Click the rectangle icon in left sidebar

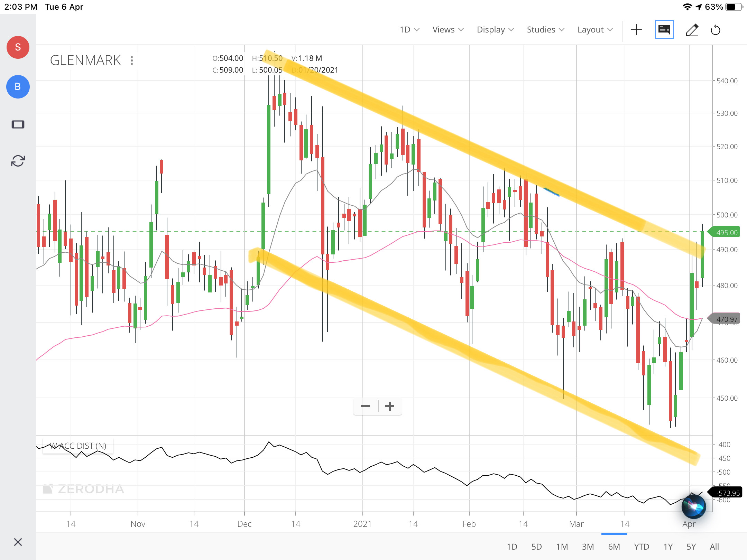(x=18, y=124)
